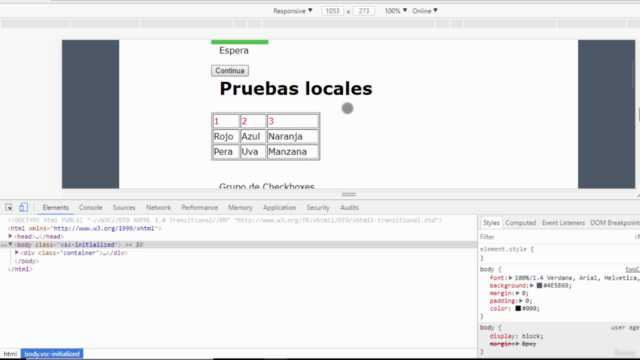640x360 pixels.
Task: Switch to the Security tab
Action: pos(318,207)
